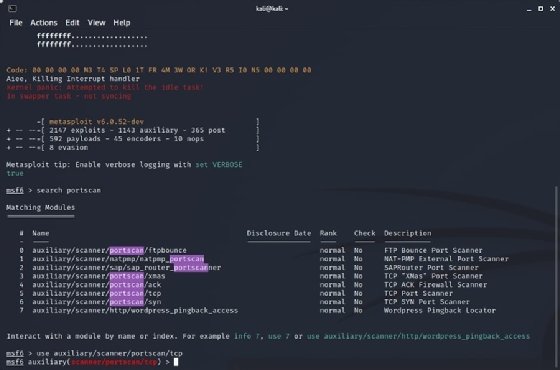The width and height of the screenshot is (560, 370).
Task: Close the terminal window
Action: tap(552, 9)
